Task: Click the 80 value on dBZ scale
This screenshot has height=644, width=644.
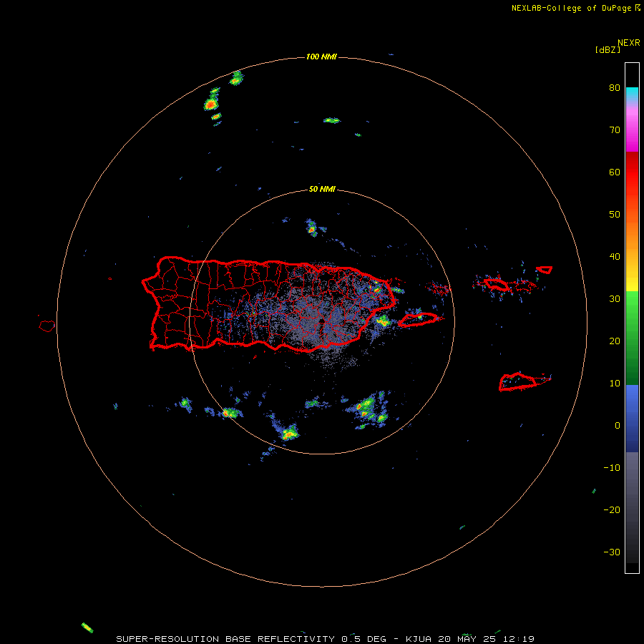Action: pyautogui.click(x=615, y=88)
